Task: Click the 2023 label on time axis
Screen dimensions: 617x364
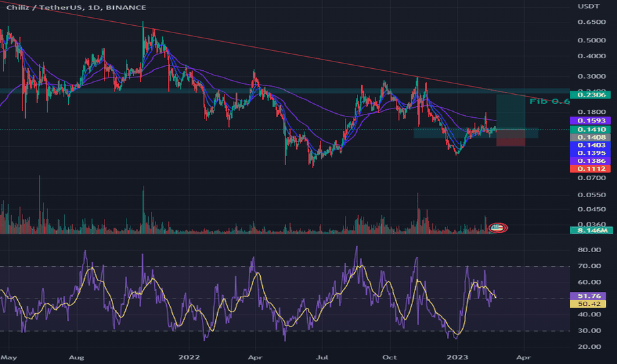Action: pyautogui.click(x=457, y=357)
